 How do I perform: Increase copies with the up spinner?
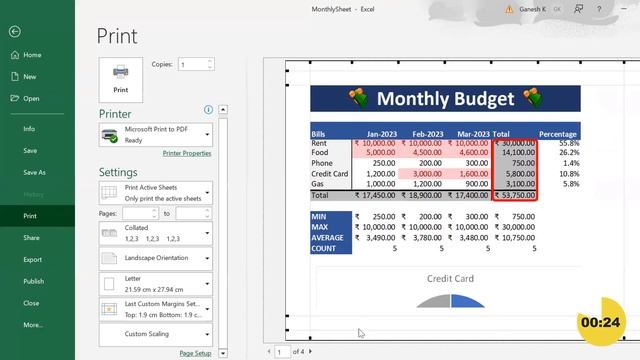[210, 61]
